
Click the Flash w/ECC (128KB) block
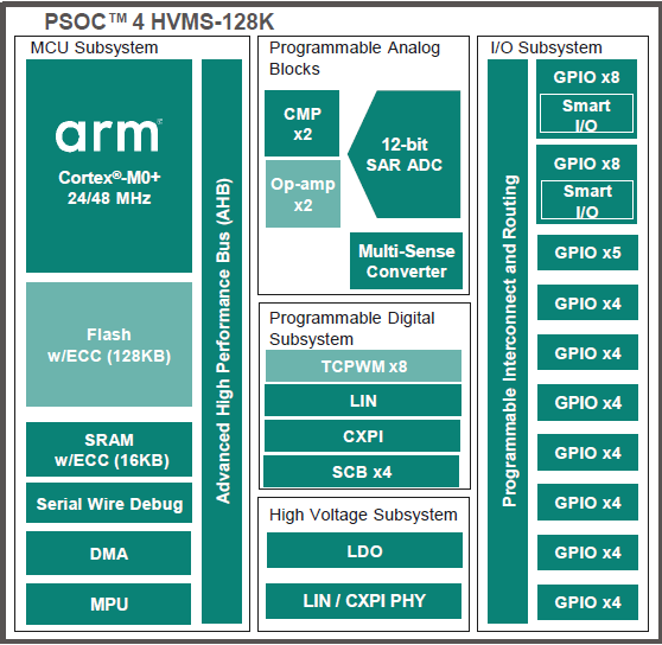tap(109, 344)
